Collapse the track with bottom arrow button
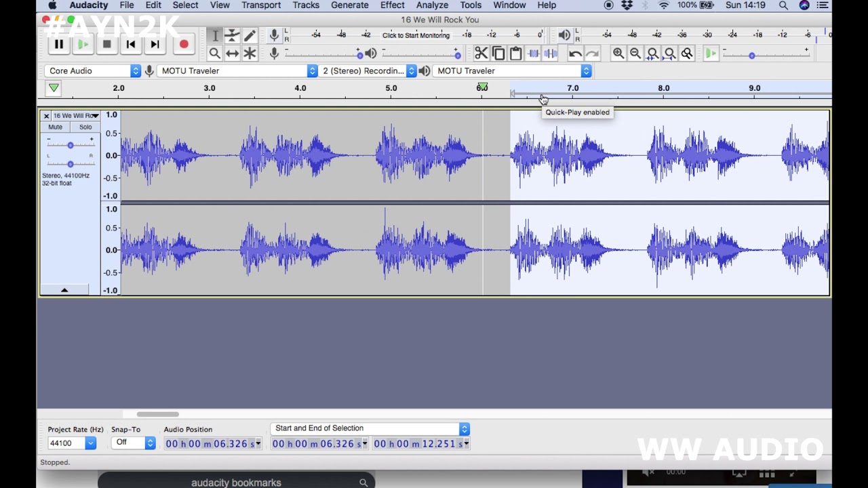Screen dimensions: 868x488 (64, 290)
